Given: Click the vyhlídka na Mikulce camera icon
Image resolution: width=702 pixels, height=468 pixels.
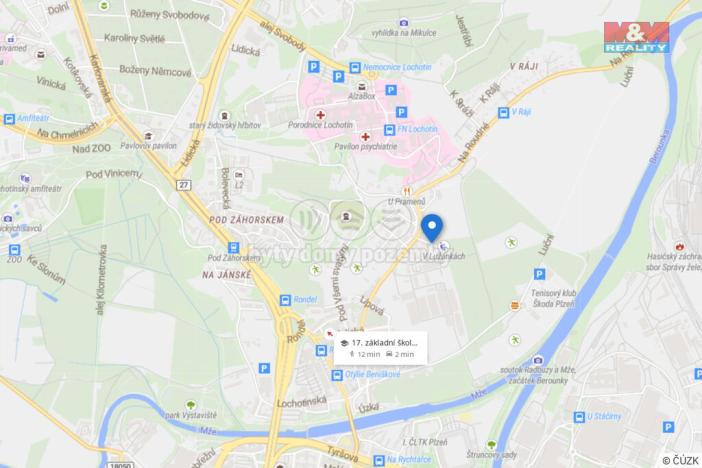Looking at the screenshot, I should pyautogui.click(x=404, y=22).
